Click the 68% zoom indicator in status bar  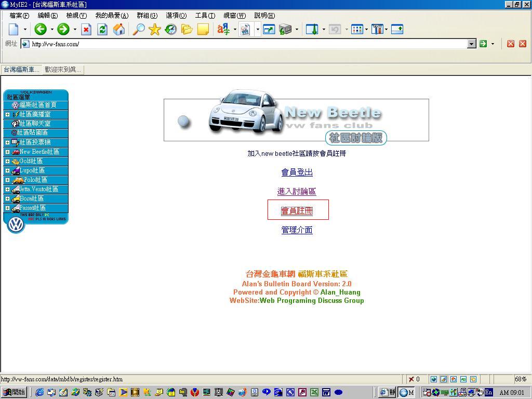pyautogui.click(x=520, y=379)
